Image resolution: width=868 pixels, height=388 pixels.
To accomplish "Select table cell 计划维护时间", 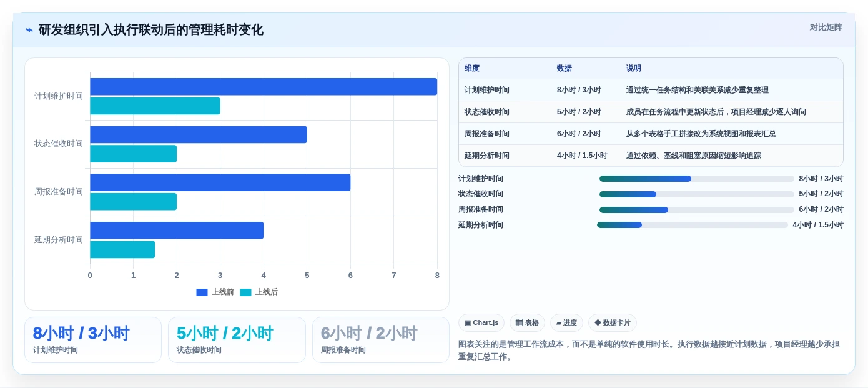I will pyautogui.click(x=487, y=90).
